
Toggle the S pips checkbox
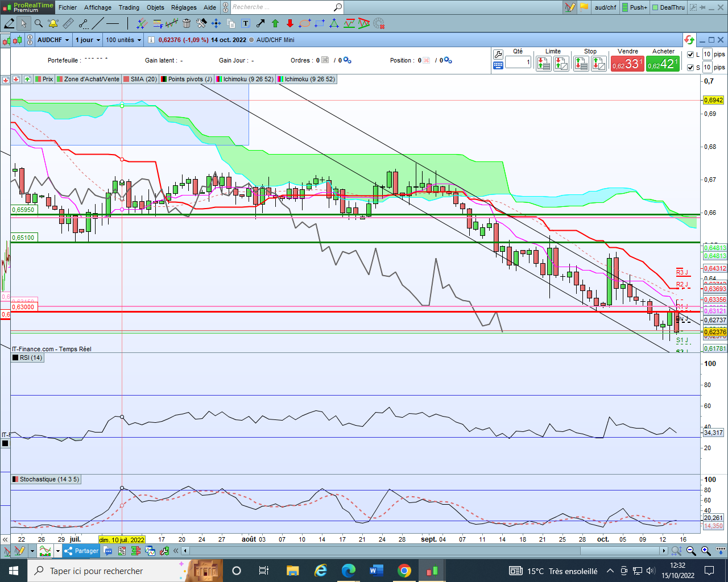690,68
